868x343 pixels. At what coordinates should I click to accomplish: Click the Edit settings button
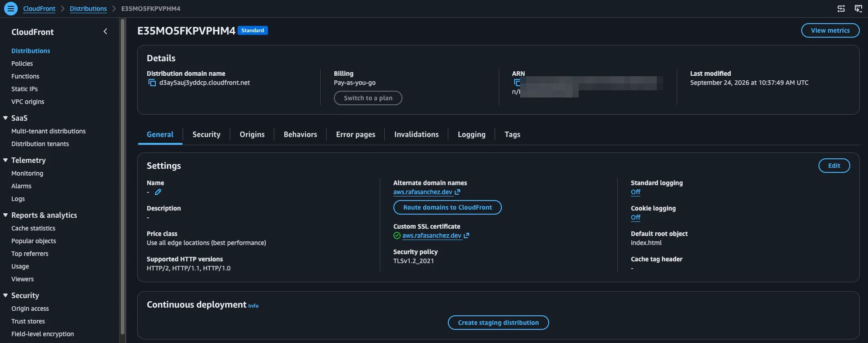[x=834, y=166]
